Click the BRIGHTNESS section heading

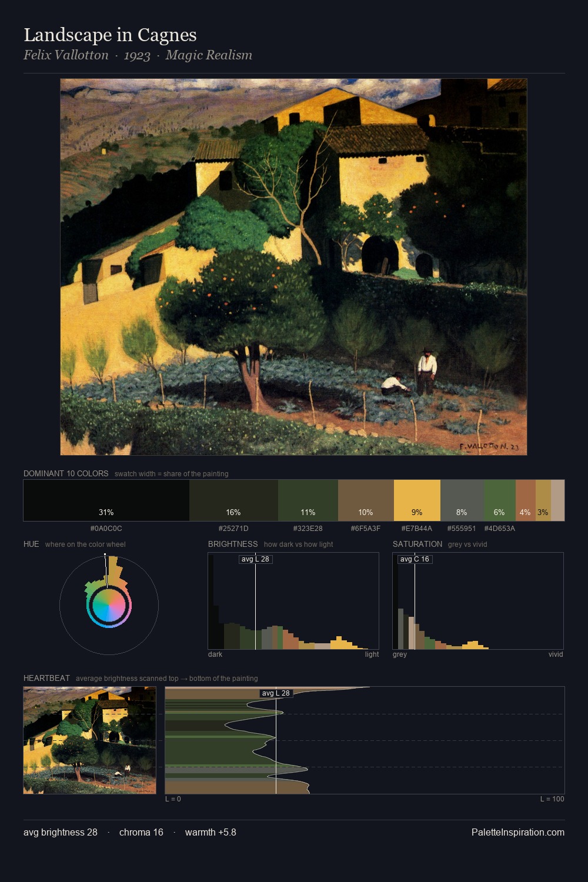233,544
